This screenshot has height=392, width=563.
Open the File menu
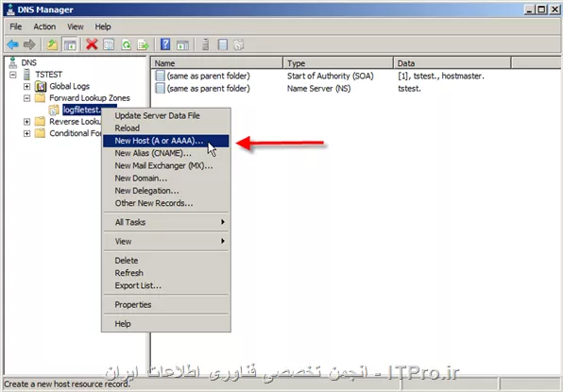[16, 26]
